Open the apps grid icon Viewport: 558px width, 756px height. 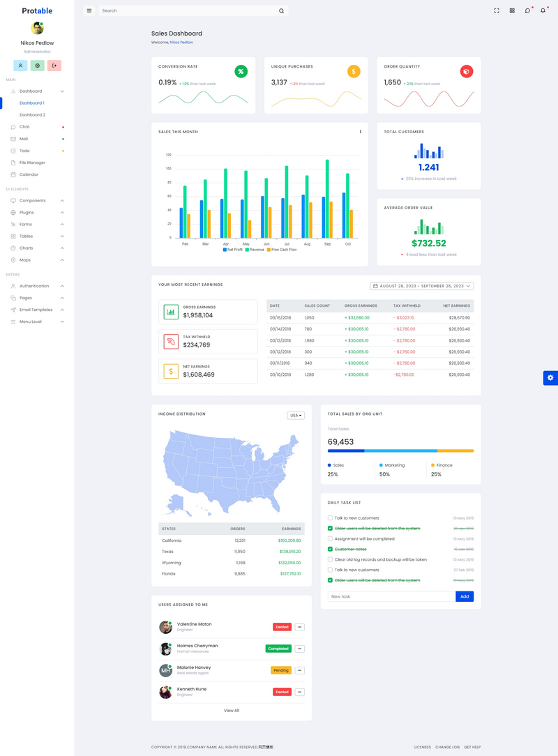click(x=512, y=10)
